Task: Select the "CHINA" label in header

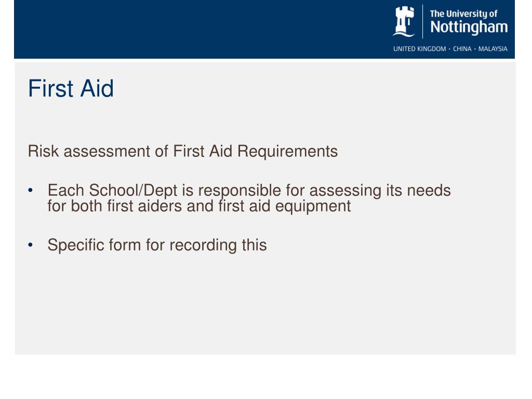Action: [x=462, y=49]
